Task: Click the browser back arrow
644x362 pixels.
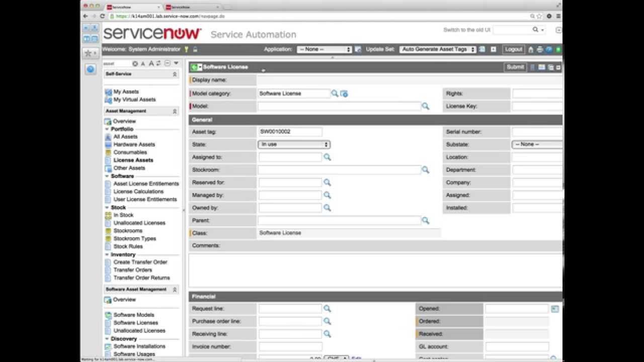Action: [x=85, y=16]
